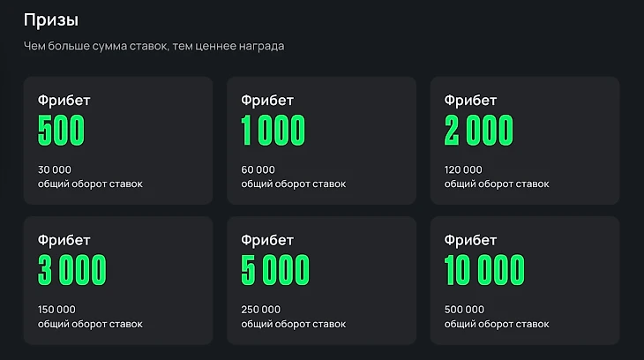Click the green 10 000 amount
The width and height of the screenshot is (644, 360).
click(484, 271)
